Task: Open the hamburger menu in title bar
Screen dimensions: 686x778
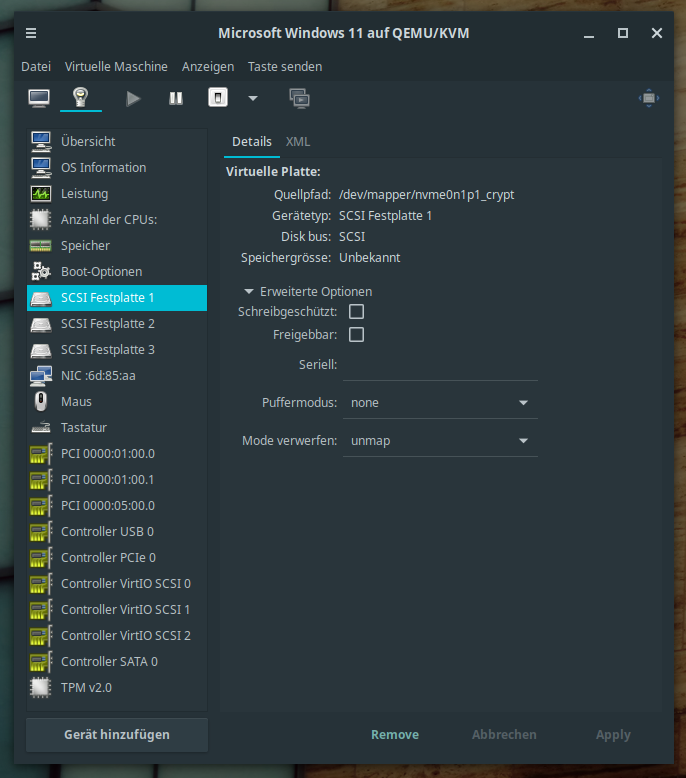Action: [x=31, y=33]
